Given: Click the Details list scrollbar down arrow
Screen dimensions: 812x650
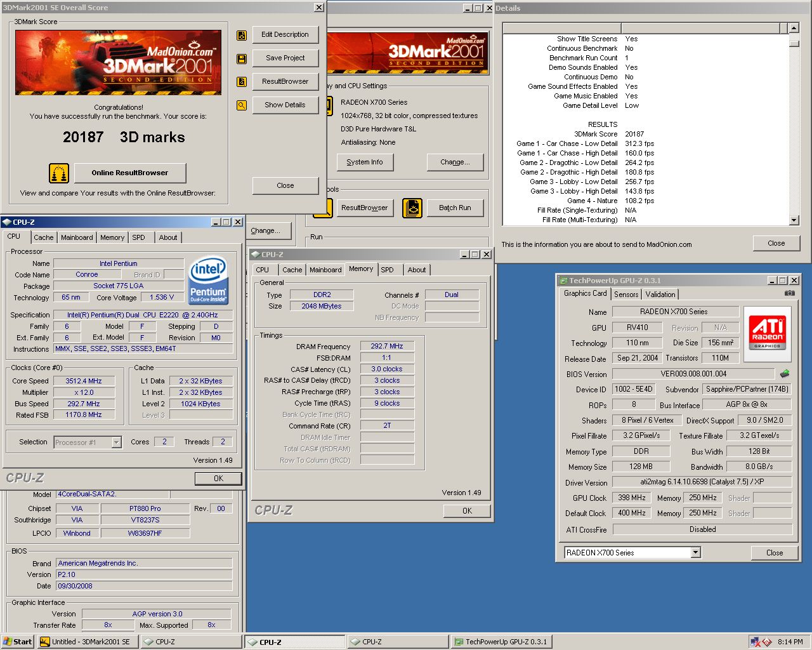Looking at the screenshot, I should (794, 220).
